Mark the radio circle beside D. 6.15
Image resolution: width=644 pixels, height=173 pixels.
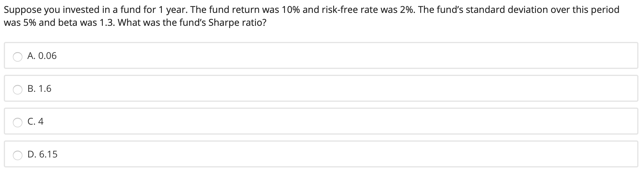(18, 155)
